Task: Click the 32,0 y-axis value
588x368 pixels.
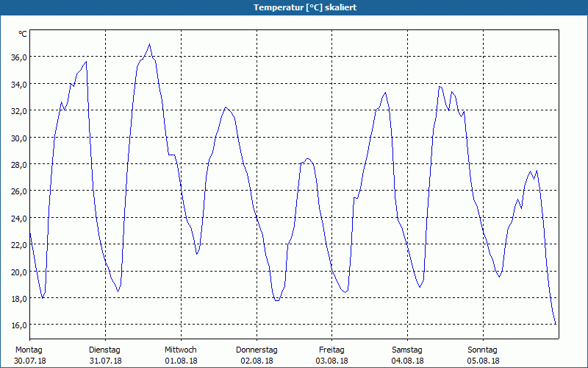Action: coord(19,111)
